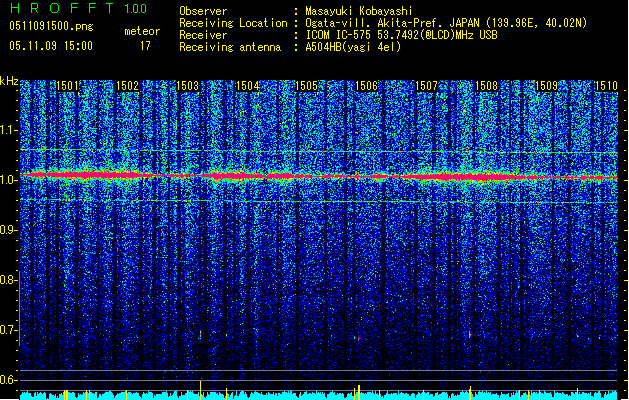The width and height of the screenshot is (629, 400).
Task: Click the Receiving antenna label
Action: [x=230, y=47]
